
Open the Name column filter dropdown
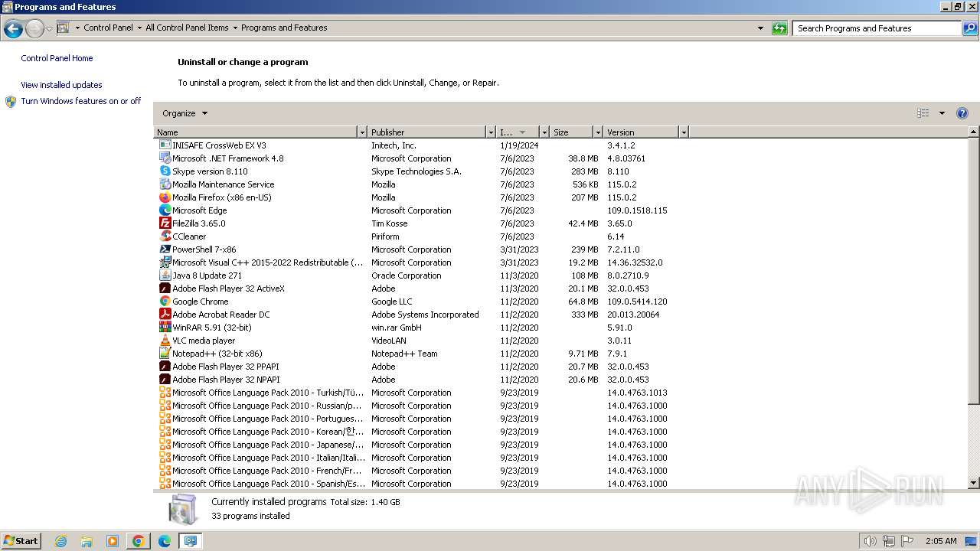point(362,132)
